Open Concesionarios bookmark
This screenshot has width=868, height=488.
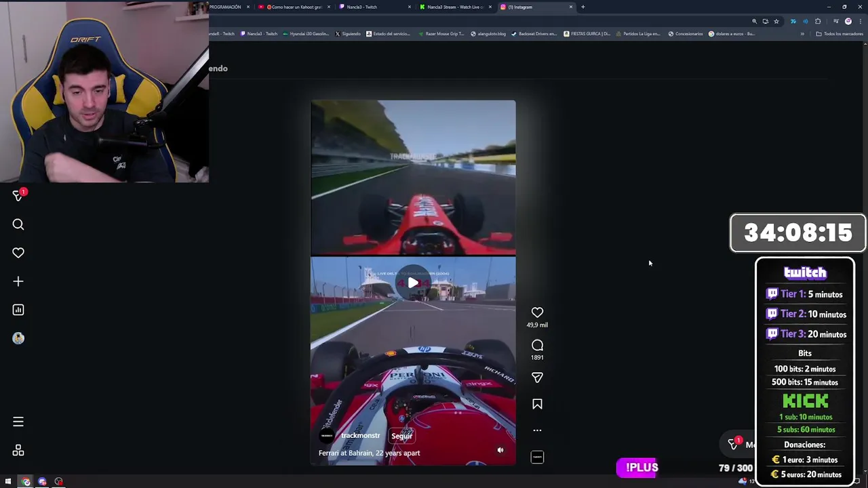pyautogui.click(x=686, y=34)
